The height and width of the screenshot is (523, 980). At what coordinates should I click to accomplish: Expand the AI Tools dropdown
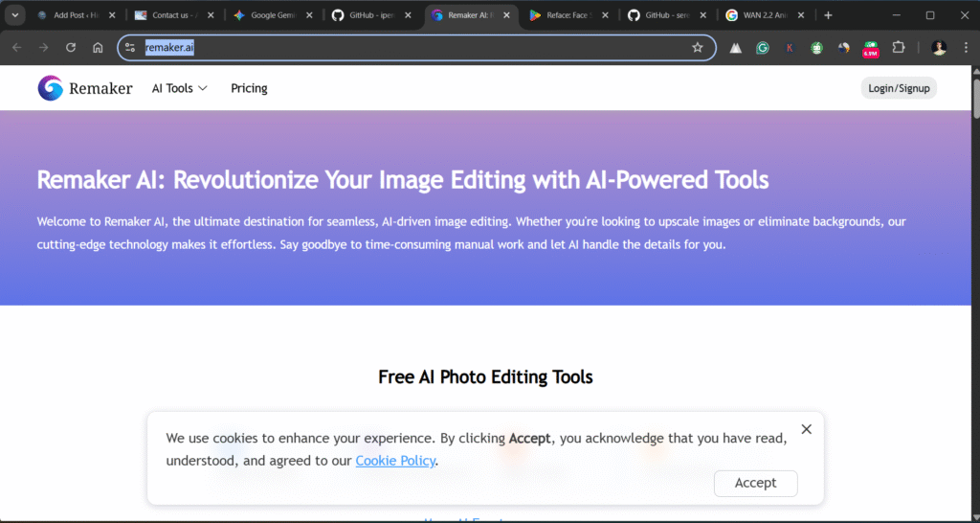click(179, 88)
